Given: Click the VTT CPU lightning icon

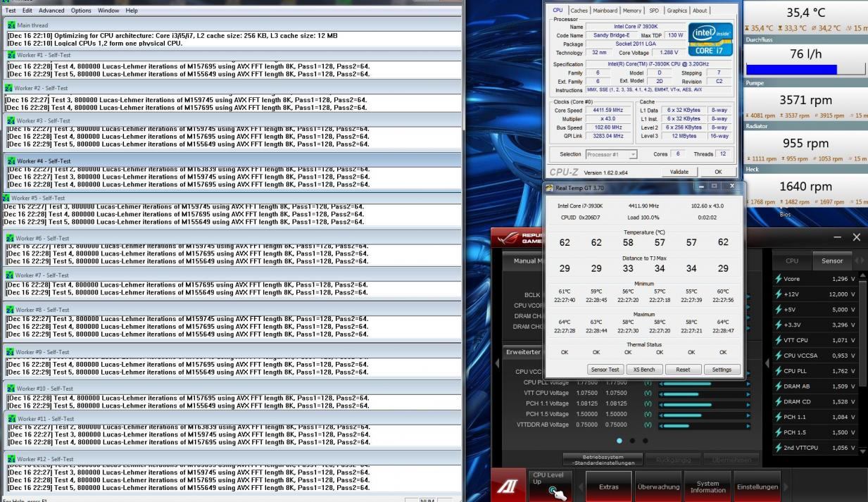Looking at the screenshot, I should tap(779, 340).
